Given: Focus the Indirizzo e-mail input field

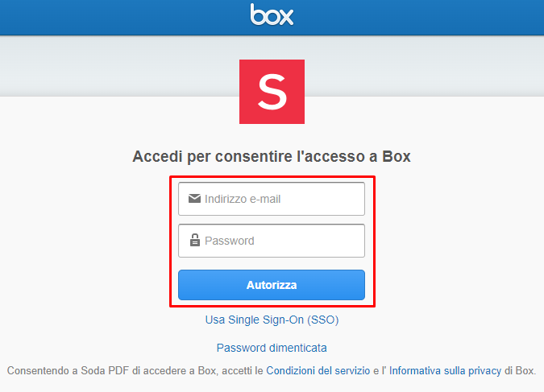Looking at the screenshot, I should (x=272, y=199).
